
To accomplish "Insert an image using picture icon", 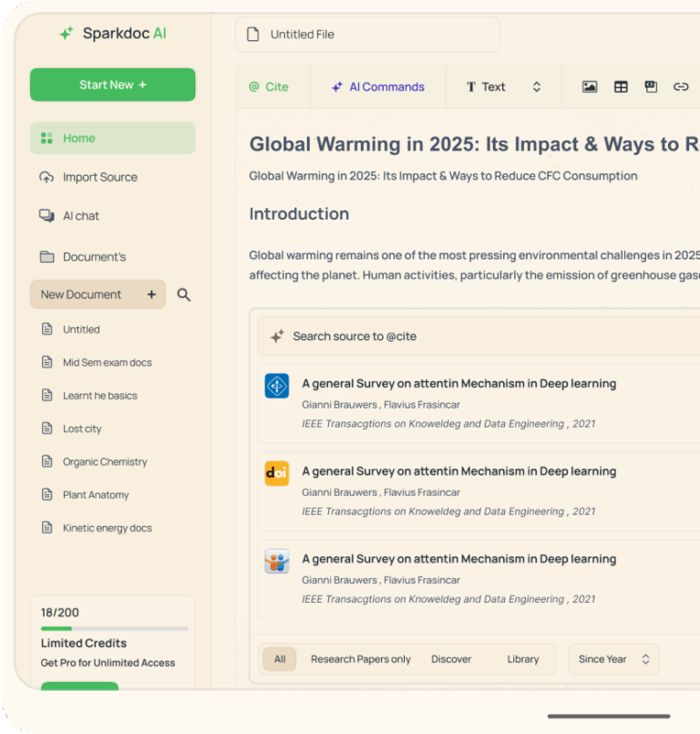I will pyautogui.click(x=590, y=87).
